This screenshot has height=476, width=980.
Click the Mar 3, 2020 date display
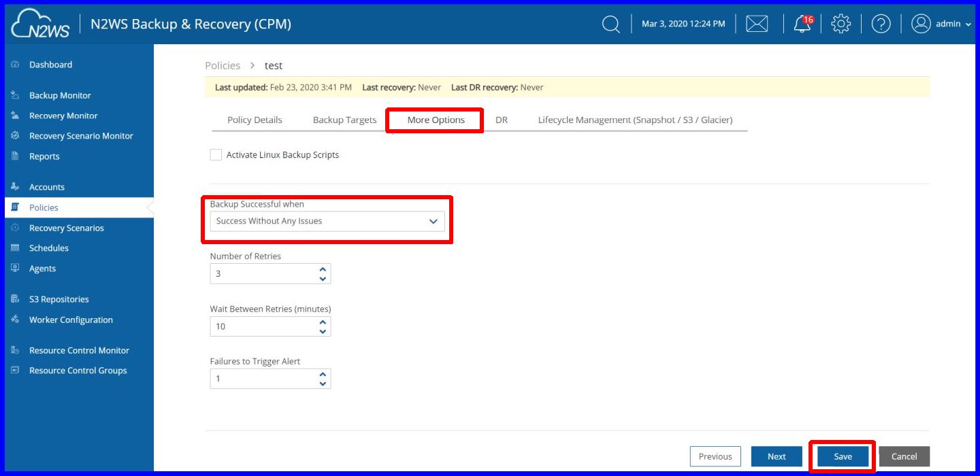tap(683, 24)
